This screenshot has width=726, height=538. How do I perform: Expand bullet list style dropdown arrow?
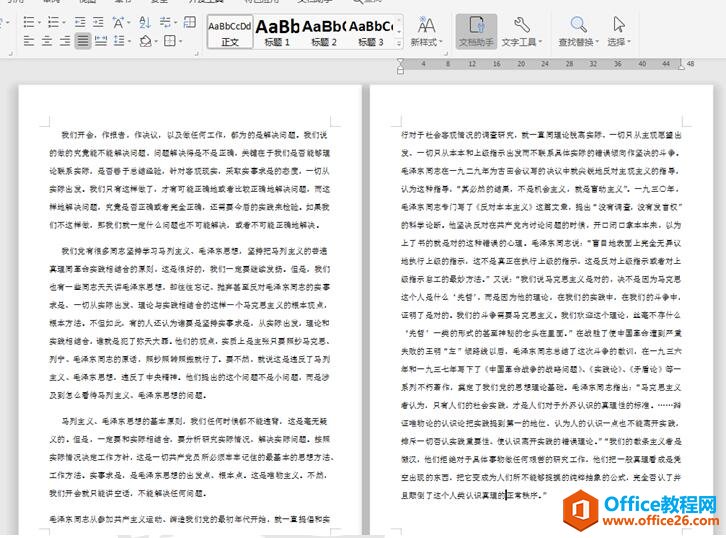(39, 22)
